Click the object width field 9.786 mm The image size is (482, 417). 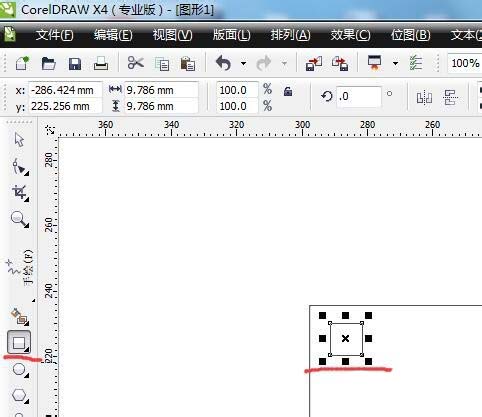click(161, 90)
